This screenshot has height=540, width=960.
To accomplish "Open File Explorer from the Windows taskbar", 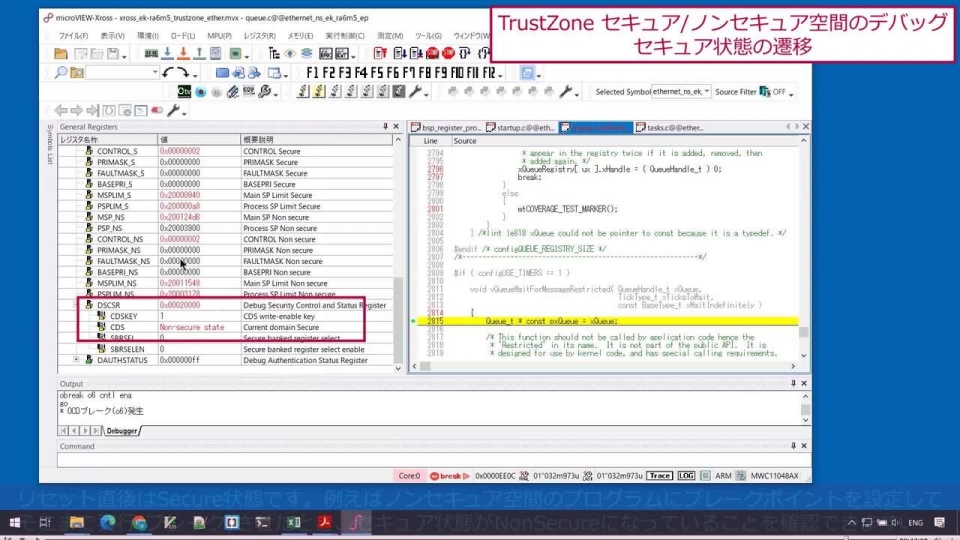I will (77, 522).
